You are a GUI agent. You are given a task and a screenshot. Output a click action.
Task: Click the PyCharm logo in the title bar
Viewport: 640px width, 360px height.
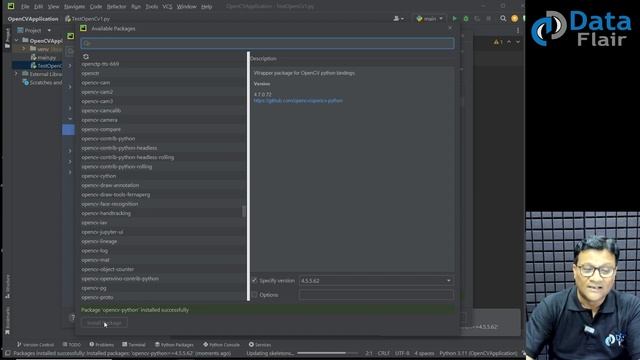[x=11, y=6]
